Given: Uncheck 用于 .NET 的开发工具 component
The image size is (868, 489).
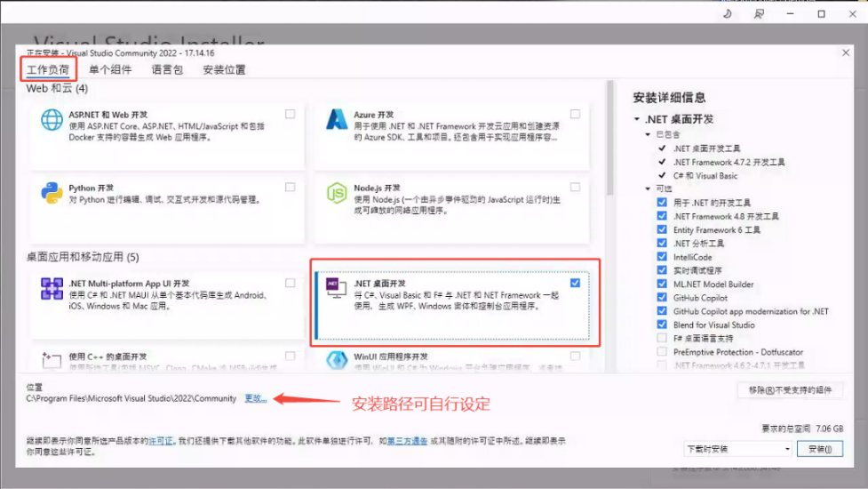Looking at the screenshot, I should (662, 202).
